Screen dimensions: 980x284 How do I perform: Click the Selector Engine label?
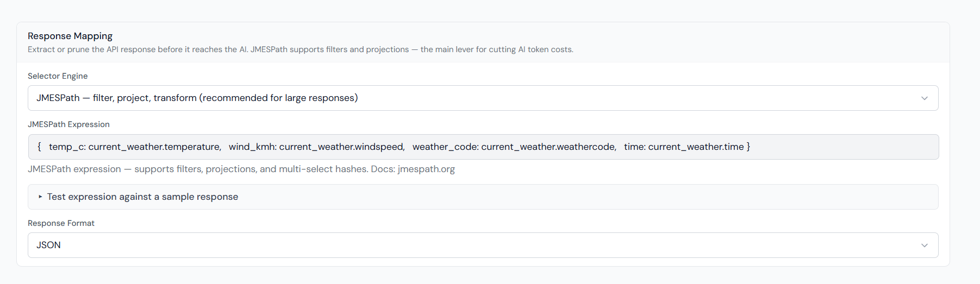point(58,76)
